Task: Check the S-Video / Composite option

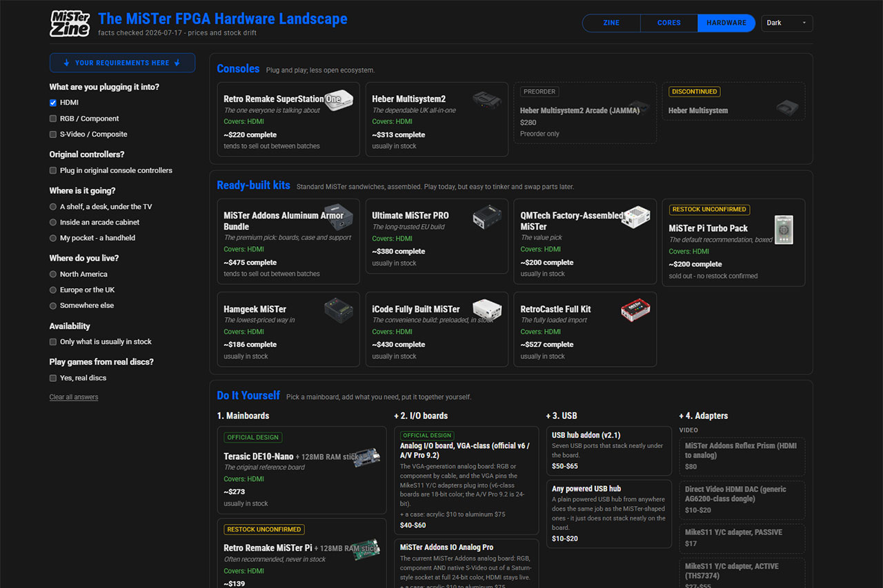Action: pyautogui.click(x=53, y=134)
